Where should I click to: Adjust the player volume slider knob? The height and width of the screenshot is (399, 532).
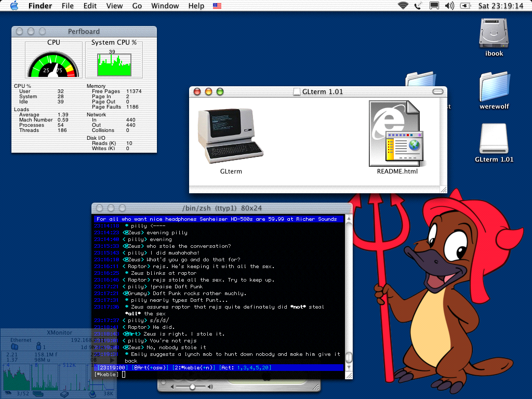192,387
